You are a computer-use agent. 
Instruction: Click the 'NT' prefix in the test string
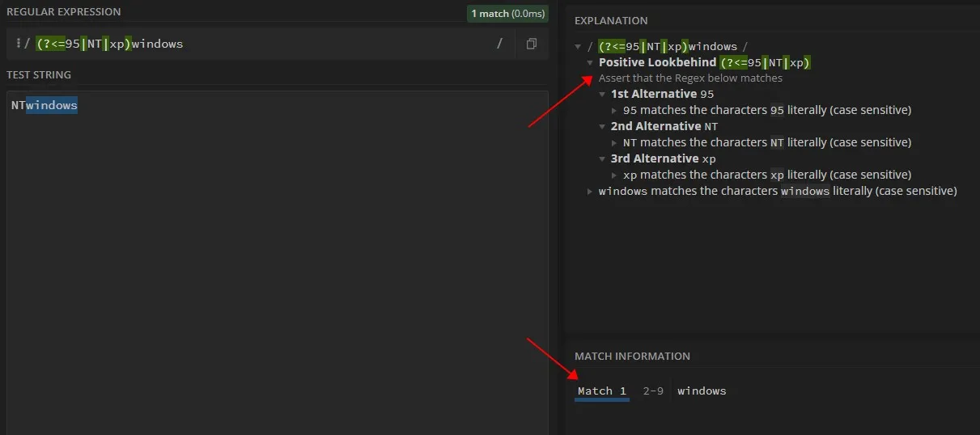point(19,105)
